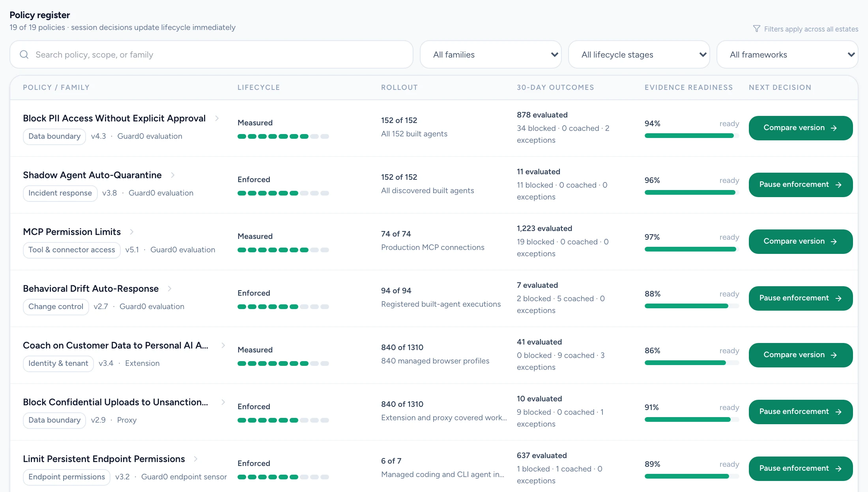
Task: Expand Behavioral Drift Auto-Response chevron
Action: [170, 289]
